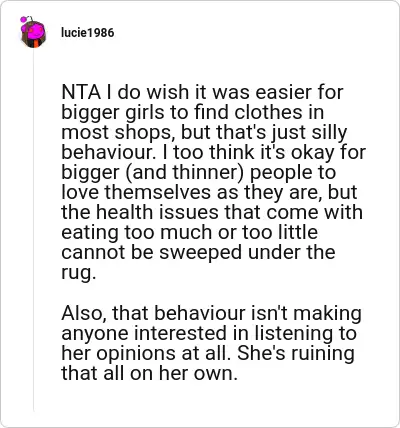
Task: Click the sentence "She's ruining that all on her own."
Action: pyautogui.click(x=208, y=363)
